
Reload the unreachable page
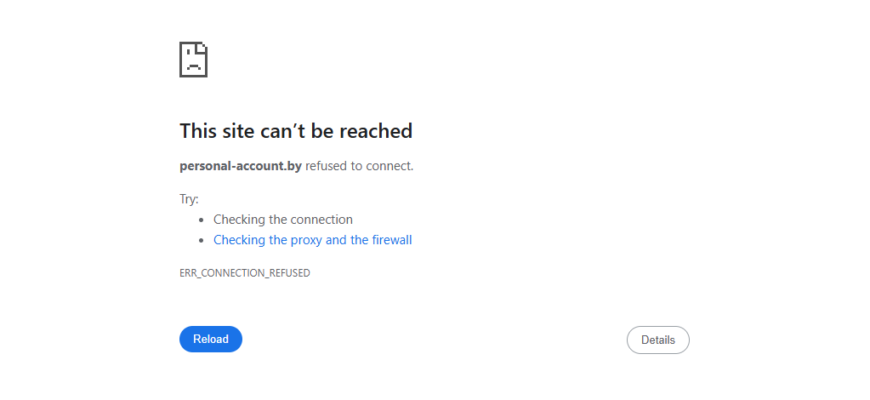click(211, 339)
